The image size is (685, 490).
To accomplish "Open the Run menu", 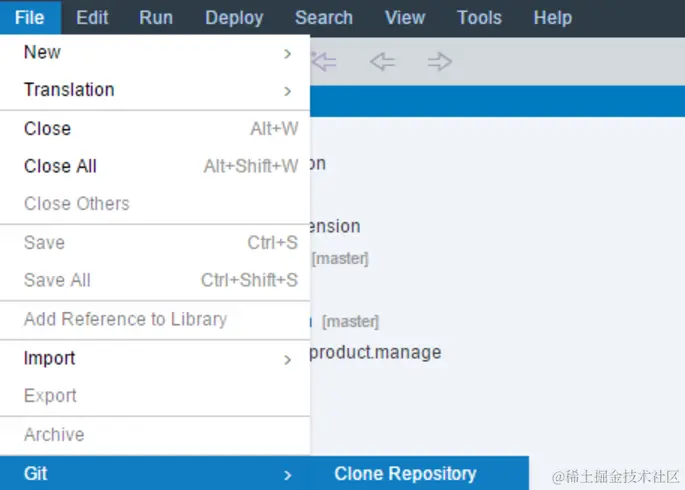I will pyautogui.click(x=156, y=18).
